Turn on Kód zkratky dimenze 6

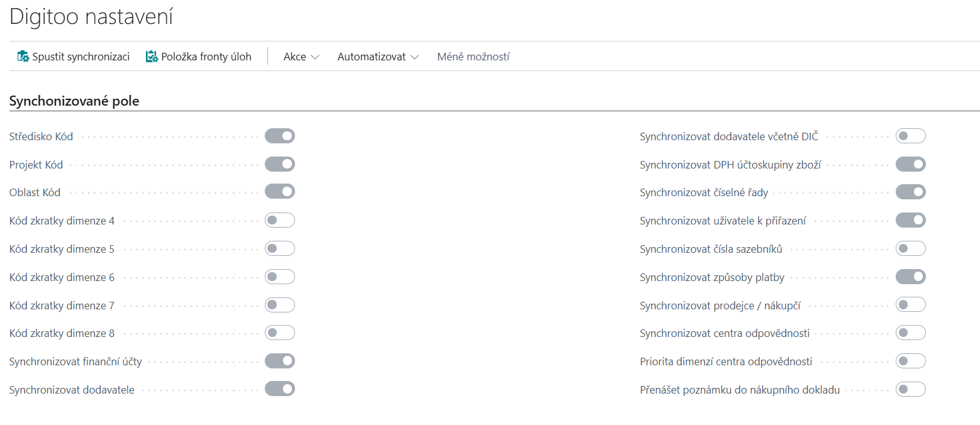pyautogui.click(x=280, y=277)
